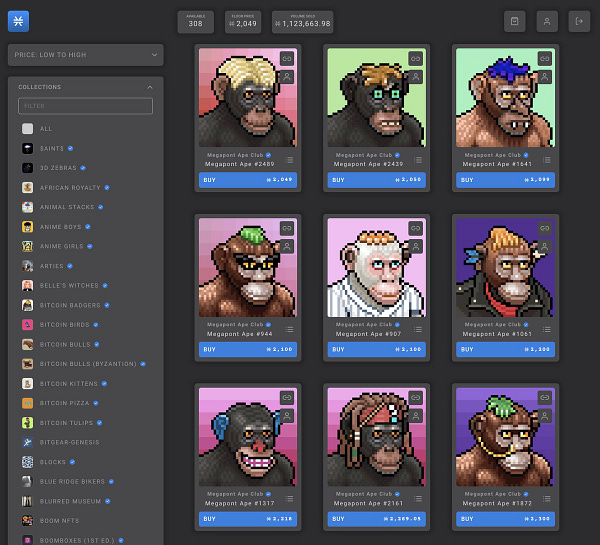Open attributes list icon for Ape #2161
The width and height of the screenshot is (600, 545).
click(418, 499)
